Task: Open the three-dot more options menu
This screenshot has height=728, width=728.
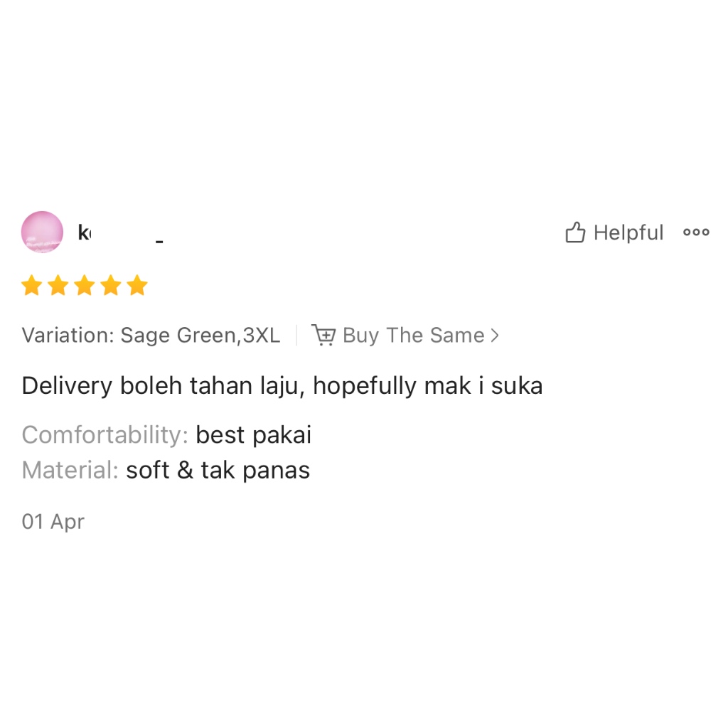Action: [x=696, y=232]
